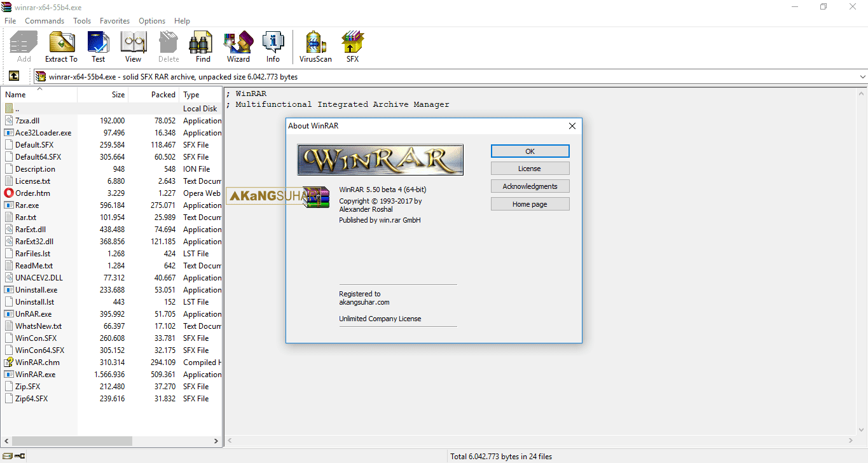Viewport: 868px width, 463px height.
Task: Sort files by Size column header
Action: click(x=103, y=94)
